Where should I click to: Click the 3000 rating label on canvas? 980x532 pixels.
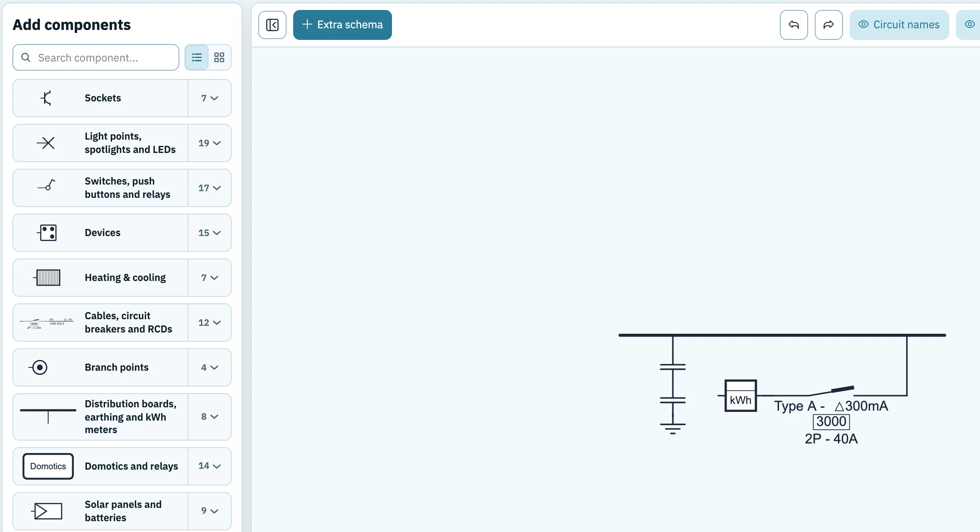pyautogui.click(x=831, y=421)
